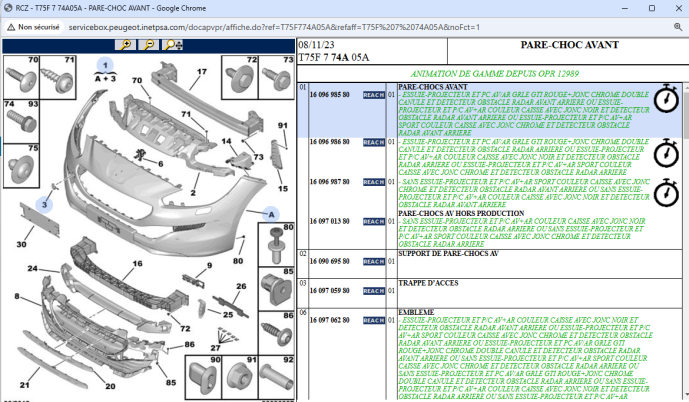This screenshot has width=689, height=402.
Task: Select part number 16 096 987 80
Action: click(330, 181)
